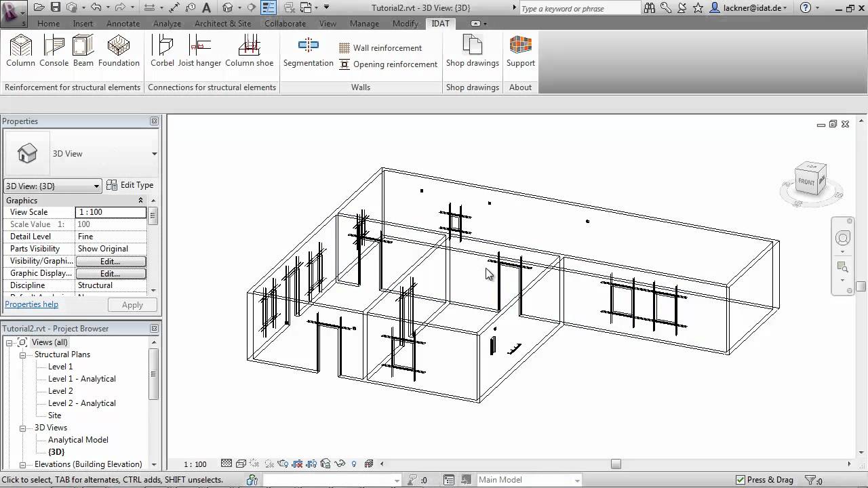Screen dimensions: 868x488
Task: Select the Joist hanger tool
Action: click(199, 52)
